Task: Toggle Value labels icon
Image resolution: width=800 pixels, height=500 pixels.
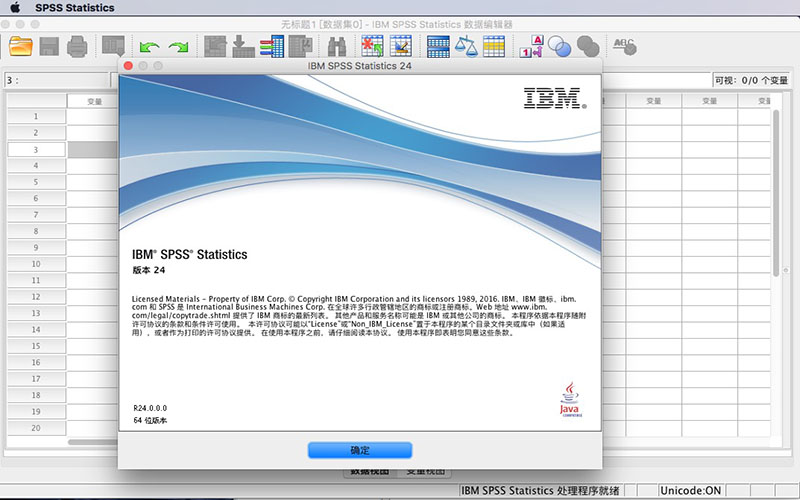Action: [532, 46]
